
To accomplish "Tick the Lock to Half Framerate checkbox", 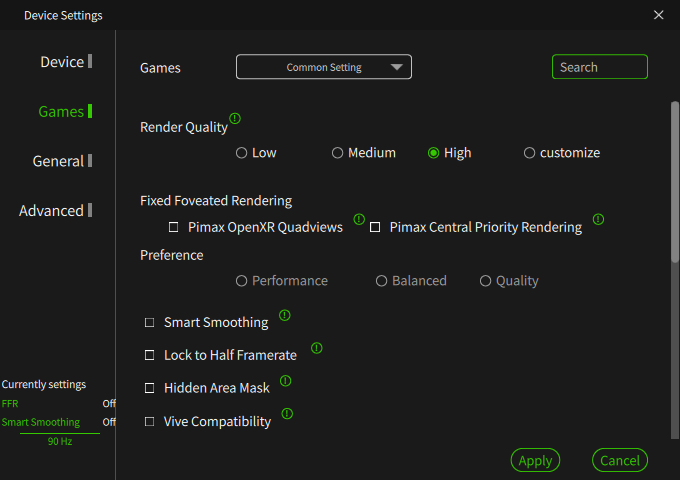I will 150,355.
